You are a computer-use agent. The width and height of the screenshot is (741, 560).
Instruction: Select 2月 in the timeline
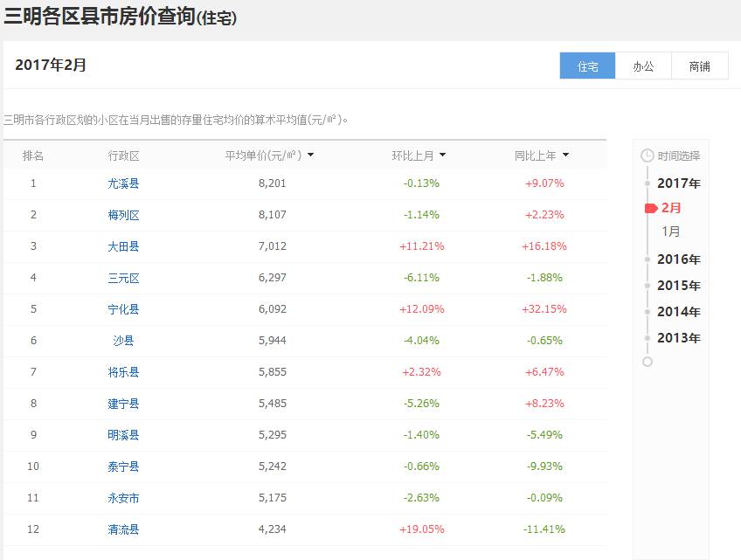pos(671,207)
